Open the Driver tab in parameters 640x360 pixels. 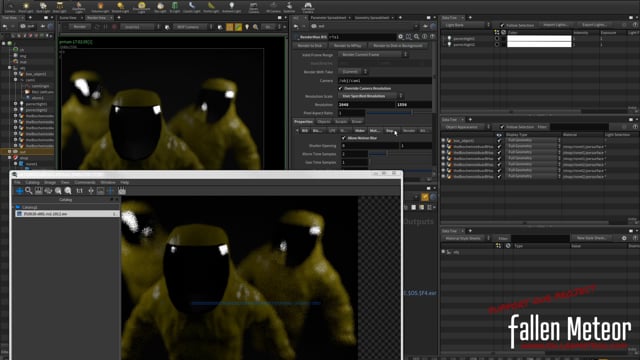(x=357, y=122)
